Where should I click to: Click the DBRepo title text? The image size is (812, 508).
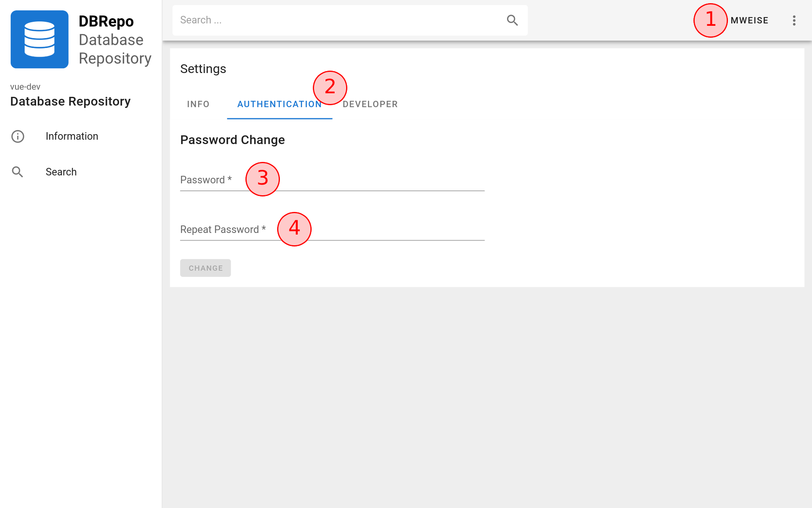pos(106,21)
